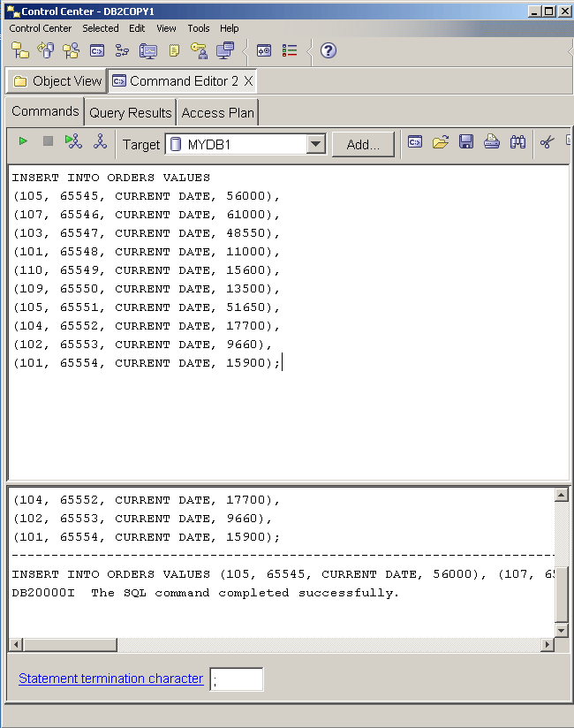Open the Task Center icon
This screenshot has width=574, height=728.
pos(122,50)
